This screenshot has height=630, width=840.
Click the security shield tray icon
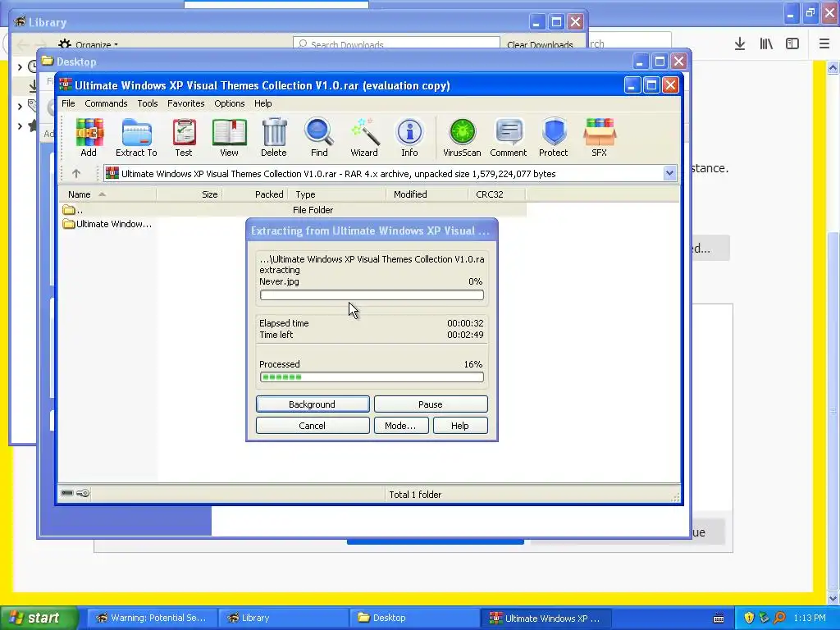(749, 618)
